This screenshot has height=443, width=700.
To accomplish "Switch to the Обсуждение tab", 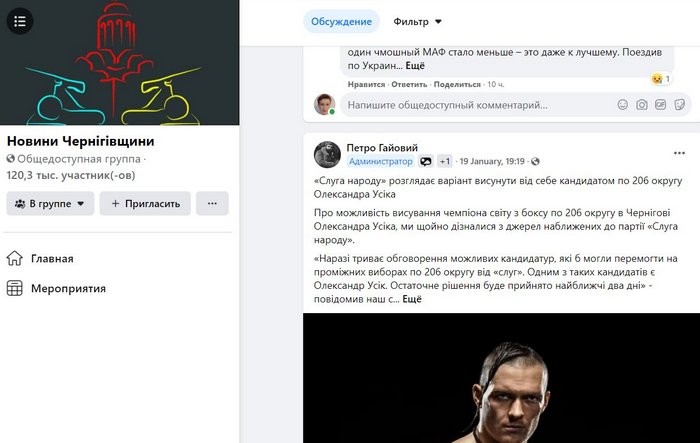I will pos(341,21).
